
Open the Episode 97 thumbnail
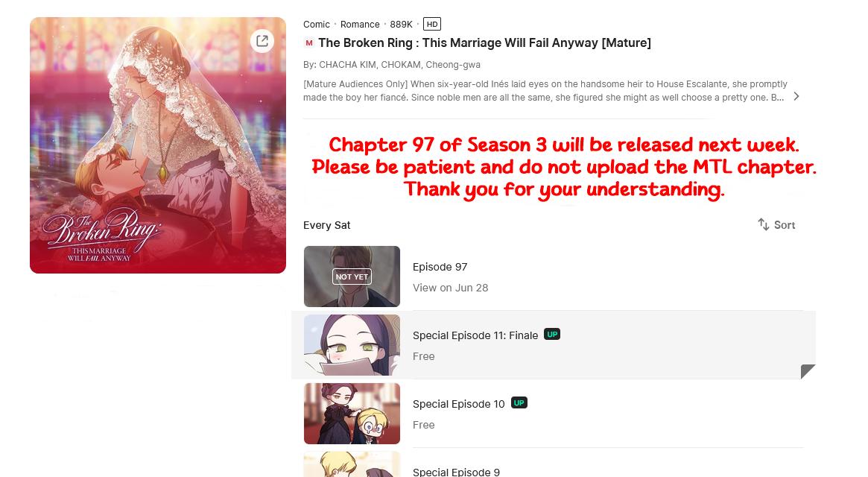pos(352,277)
